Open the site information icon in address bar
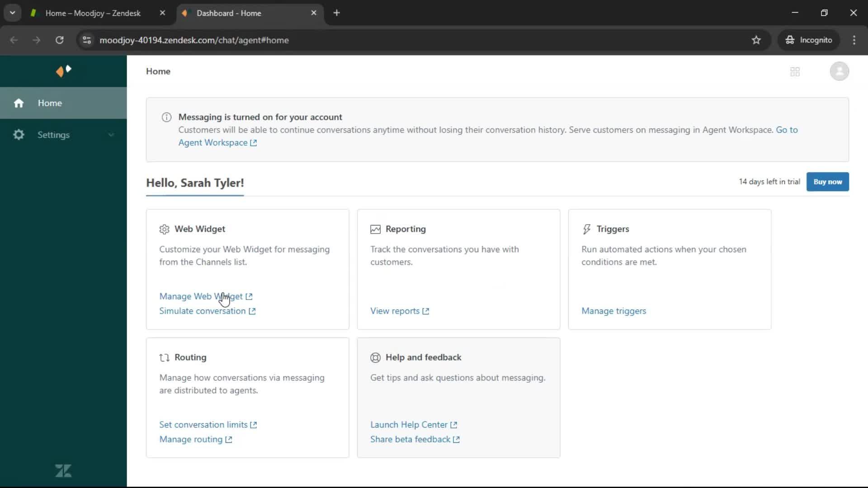This screenshot has height=488, width=868. [x=87, y=40]
